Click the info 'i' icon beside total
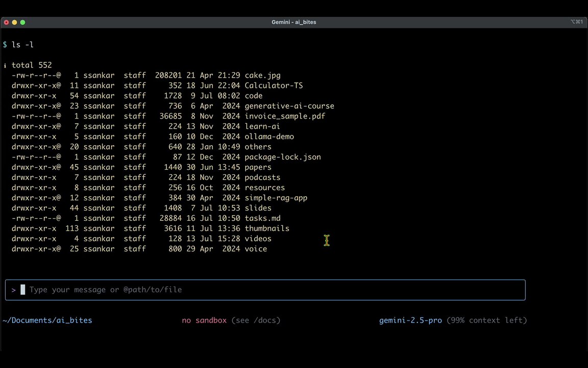Screen dimensions: 588x368 (5, 66)
